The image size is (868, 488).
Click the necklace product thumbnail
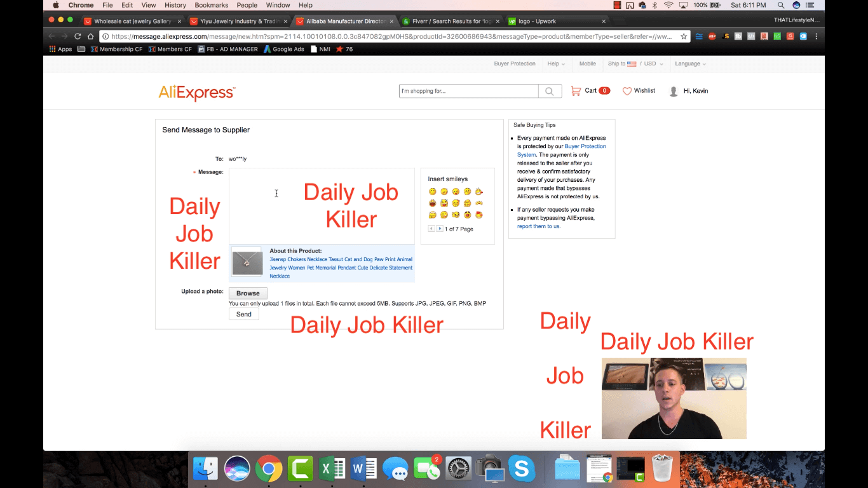[x=247, y=262]
